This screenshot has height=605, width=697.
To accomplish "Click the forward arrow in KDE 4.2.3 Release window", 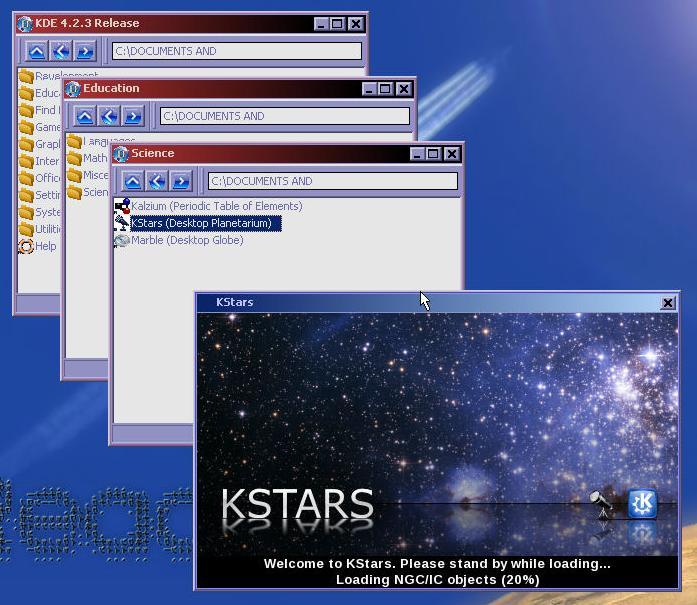I will coord(84,51).
